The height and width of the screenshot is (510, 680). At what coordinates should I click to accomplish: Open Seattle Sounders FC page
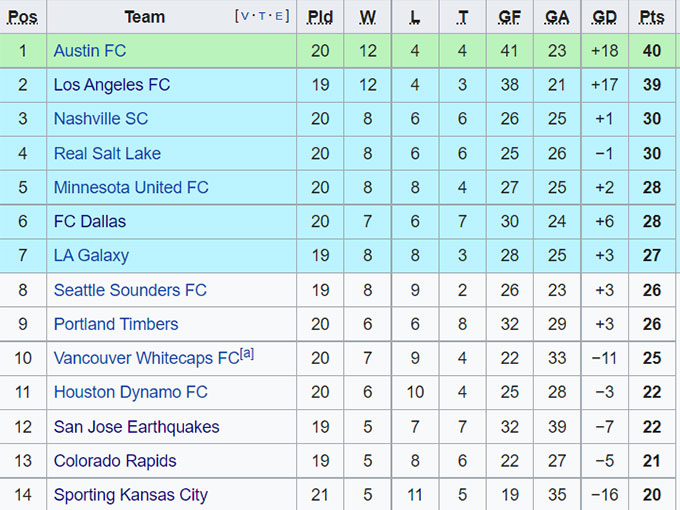coord(130,290)
